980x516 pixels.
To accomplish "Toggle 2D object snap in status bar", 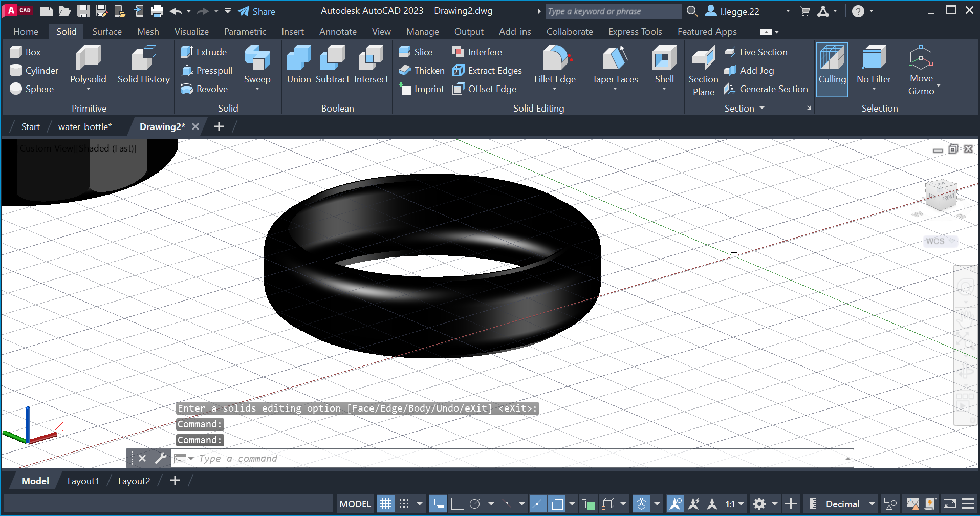I will coord(556,504).
